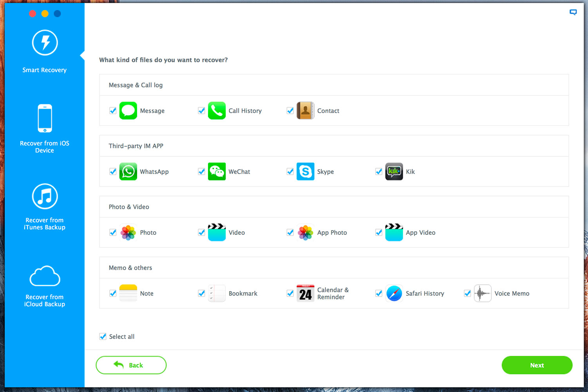The height and width of the screenshot is (392, 588).
Task: Click the Call History phone icon
Action: click(x=217, y=111)
